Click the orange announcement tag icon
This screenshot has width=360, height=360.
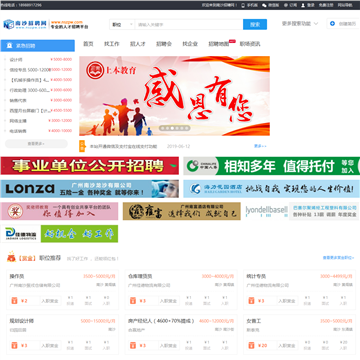tap(82, 146)
